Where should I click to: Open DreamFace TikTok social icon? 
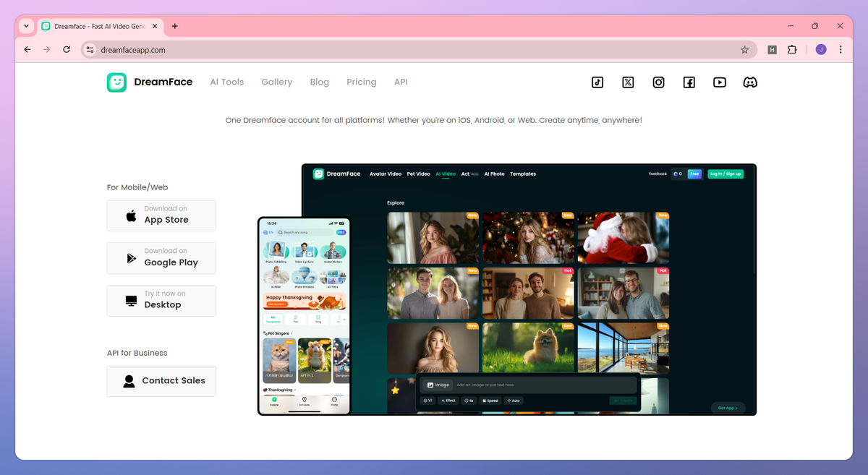[597, 82]
